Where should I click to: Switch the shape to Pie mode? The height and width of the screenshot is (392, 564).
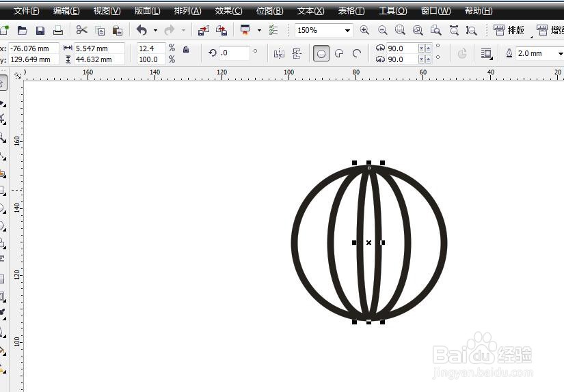pos(339,54)
